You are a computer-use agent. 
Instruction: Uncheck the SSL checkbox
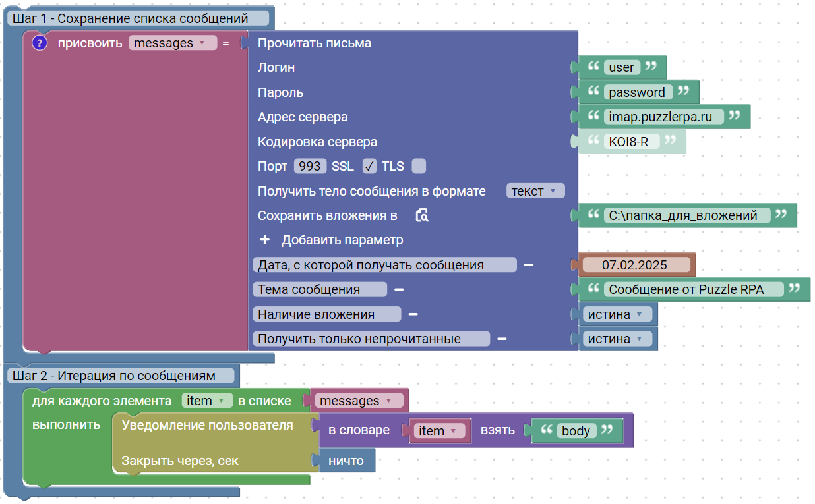click(369, 167)
